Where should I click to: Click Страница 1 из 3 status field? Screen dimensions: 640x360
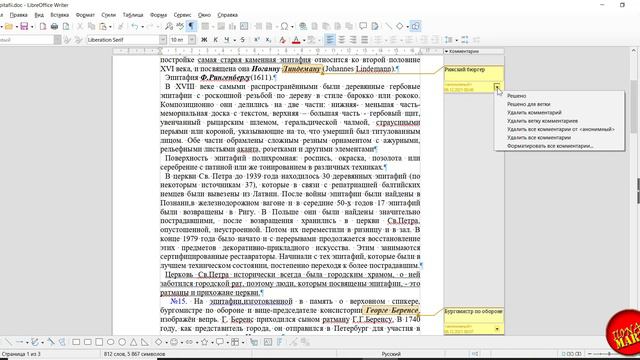click(x=20, y=354)
